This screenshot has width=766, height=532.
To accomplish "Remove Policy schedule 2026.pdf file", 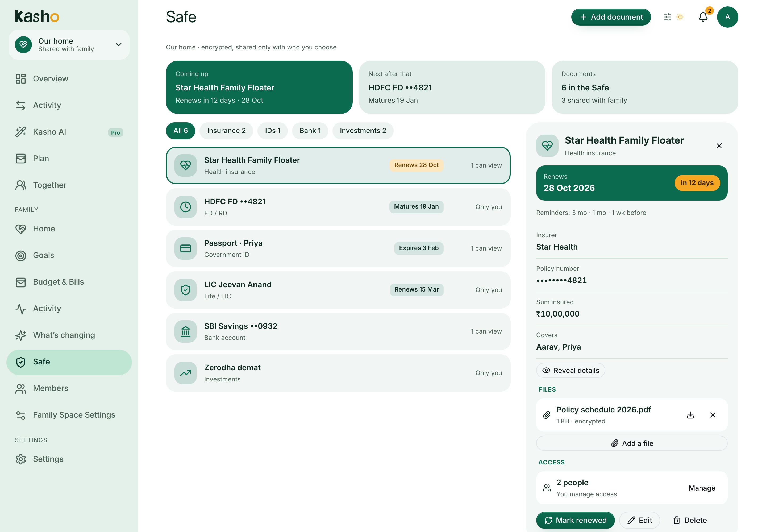I will (x=713, y=415).
